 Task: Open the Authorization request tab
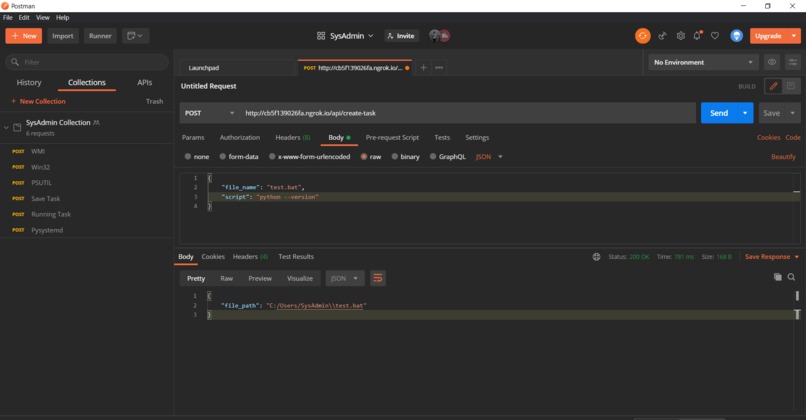[240, 138]
